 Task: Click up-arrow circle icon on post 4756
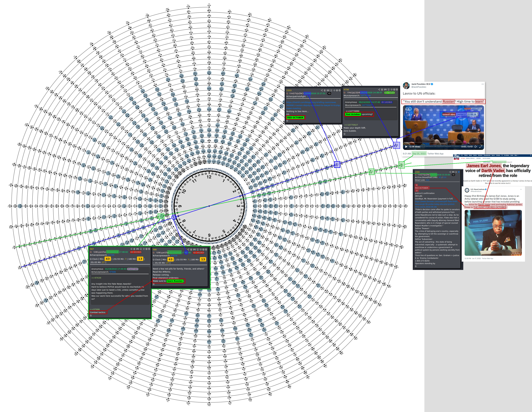coord(394,89)
